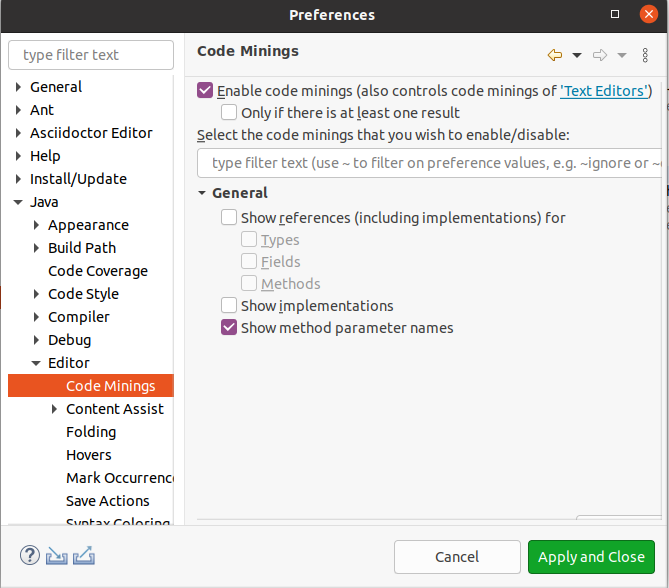Expand the Compiler node
The width and height of the screenshot is (669, 588).
tap(36, 317)
